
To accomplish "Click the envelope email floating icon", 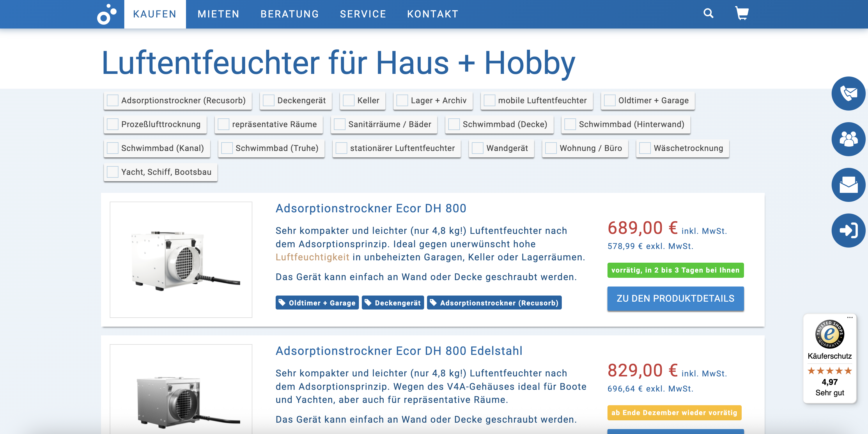I will coord(848,185).
